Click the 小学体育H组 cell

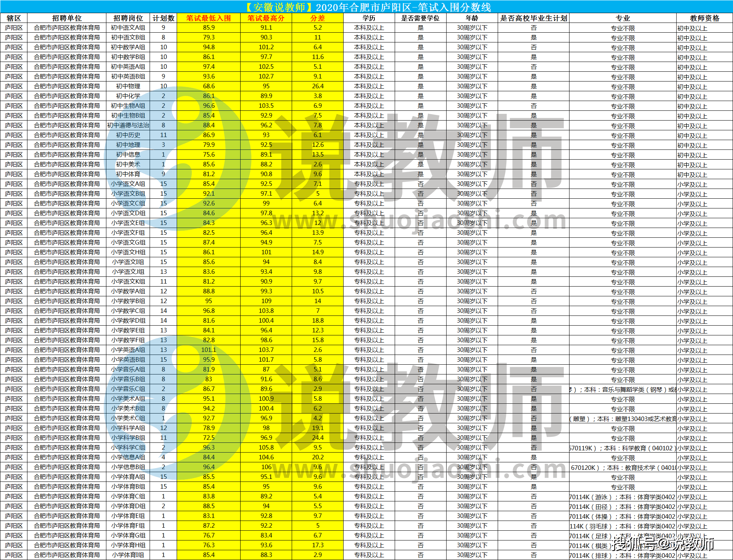tap(128, 545)
